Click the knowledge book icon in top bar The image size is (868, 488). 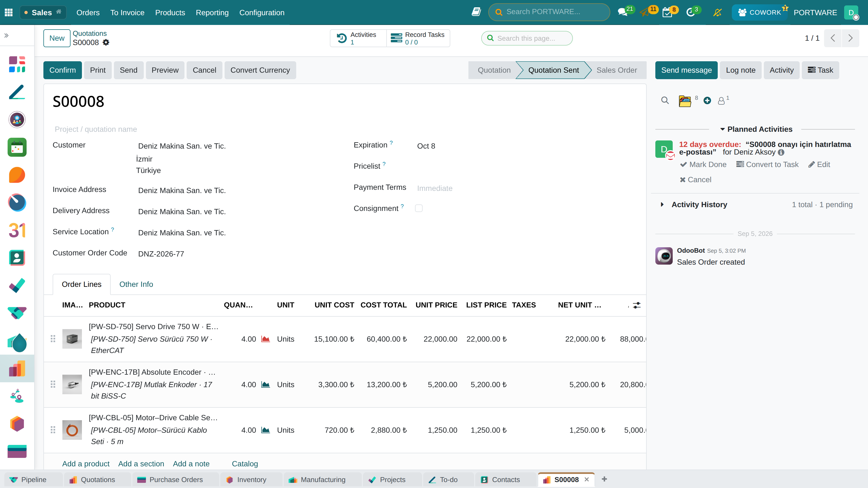(476, 12)
